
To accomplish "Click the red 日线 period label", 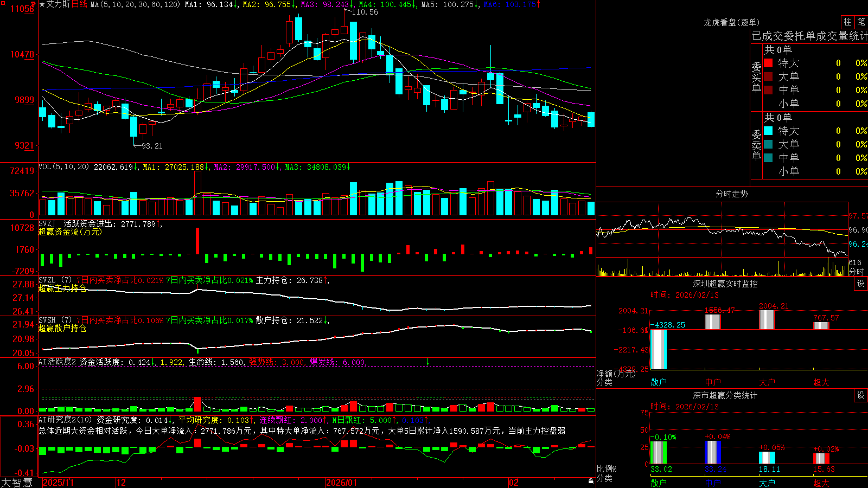I will coord(79,4).
